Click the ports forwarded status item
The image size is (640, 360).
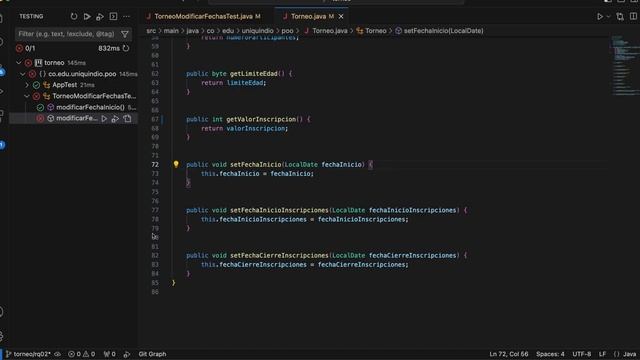pyautogui.click(x=109, y=354)
